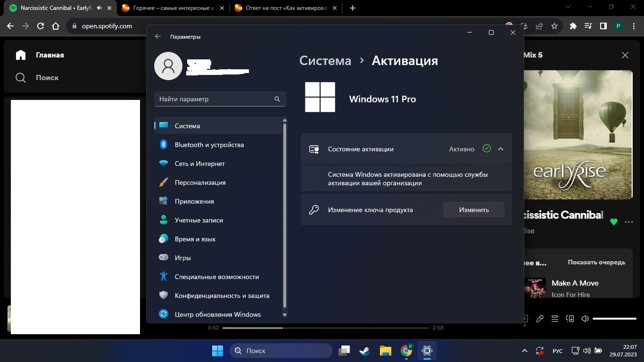This screenshot has width=644, height=362.
Task: Select the Make A Move track
Action: [x=575, y=283]
